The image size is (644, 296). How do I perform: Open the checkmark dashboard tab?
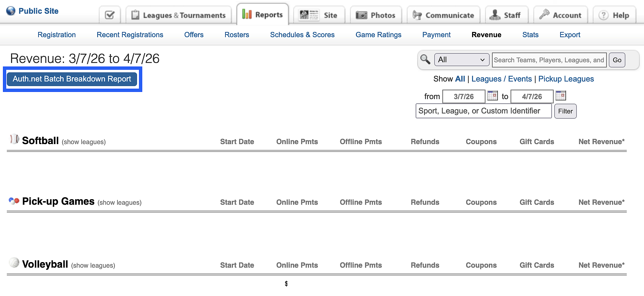click(110, 15)
